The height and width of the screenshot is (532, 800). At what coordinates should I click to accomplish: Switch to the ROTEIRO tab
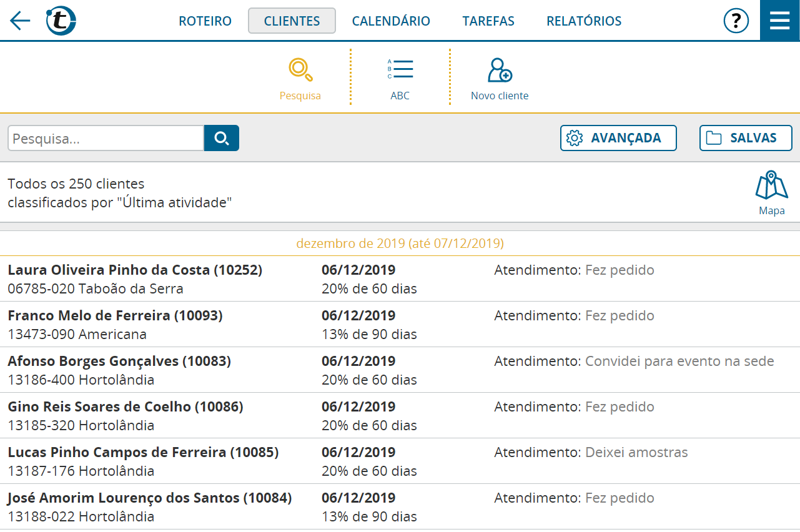click(205, 21)
